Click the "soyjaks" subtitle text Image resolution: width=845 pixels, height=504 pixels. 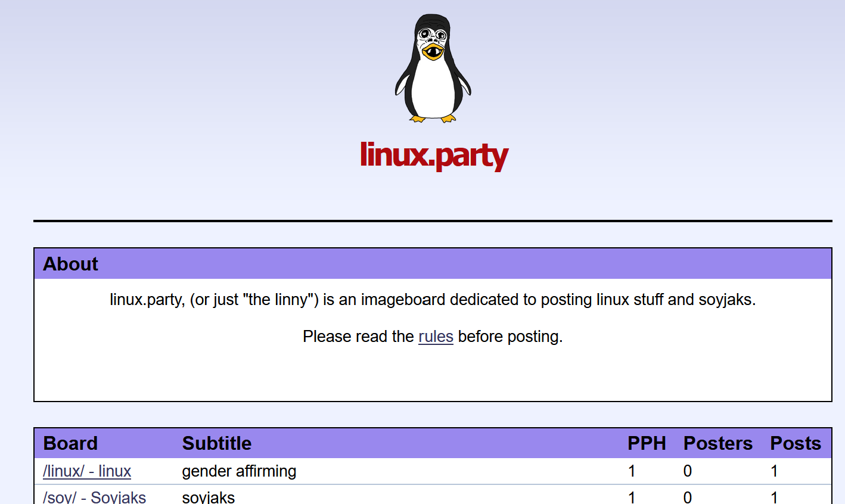coord(209,497)
